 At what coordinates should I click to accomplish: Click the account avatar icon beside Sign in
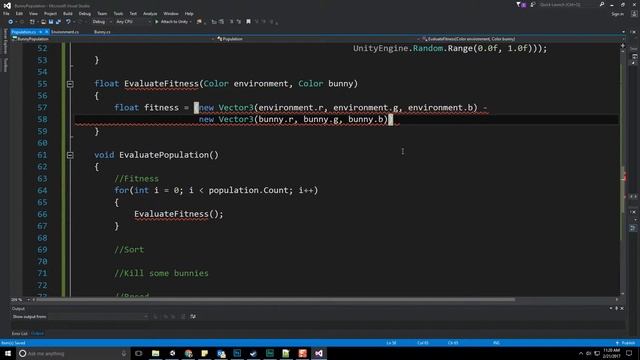[634, 13]
